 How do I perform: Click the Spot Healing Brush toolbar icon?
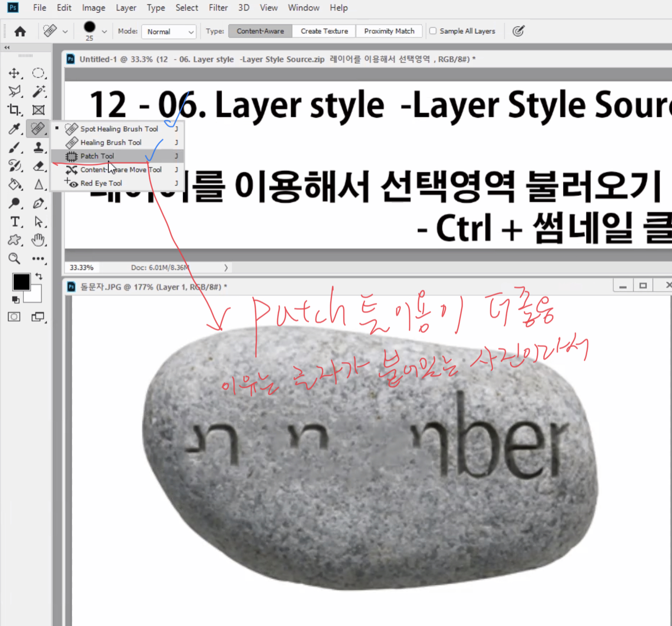(38, 129)
